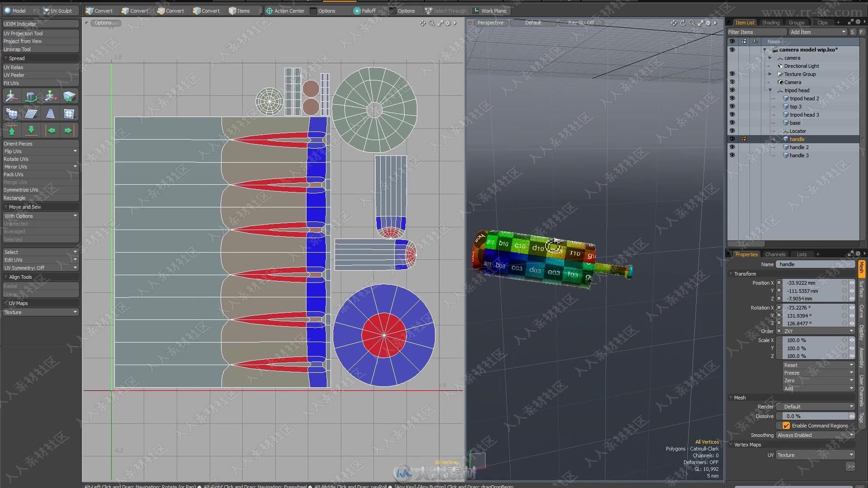Toggle visibility eye of handle 2
Image resolution: width=868 pixels, height=488 pixels.
(x=732, y=147)
